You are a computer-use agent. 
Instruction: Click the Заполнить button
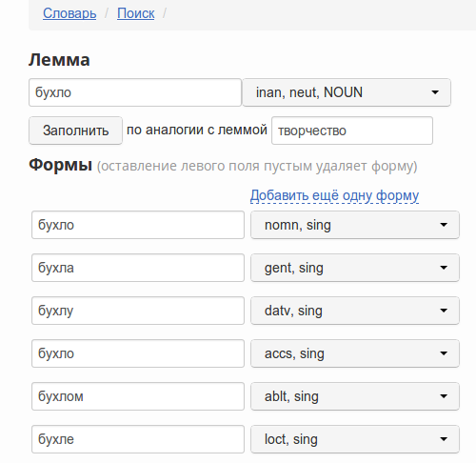click(x=75, y=131)
